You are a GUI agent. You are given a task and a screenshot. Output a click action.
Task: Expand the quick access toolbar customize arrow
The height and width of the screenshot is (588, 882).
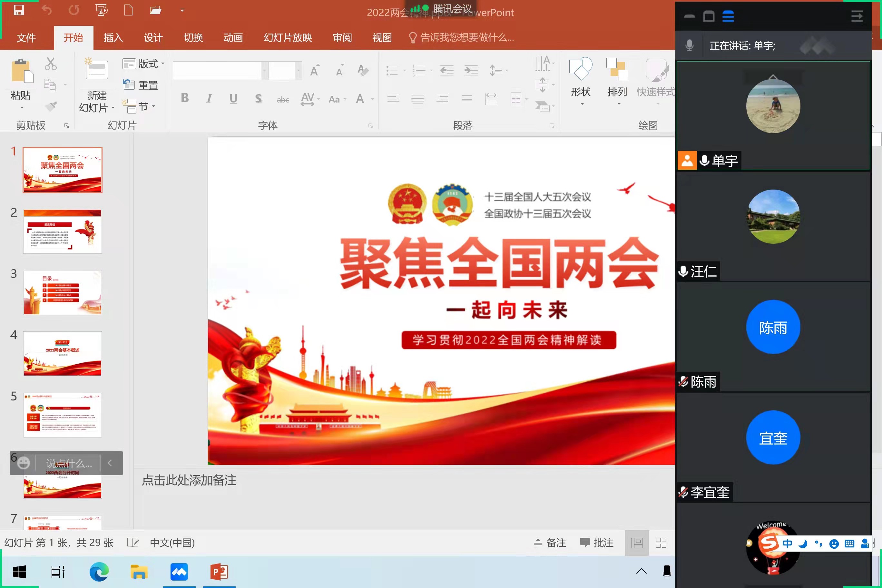pos(182,11)
